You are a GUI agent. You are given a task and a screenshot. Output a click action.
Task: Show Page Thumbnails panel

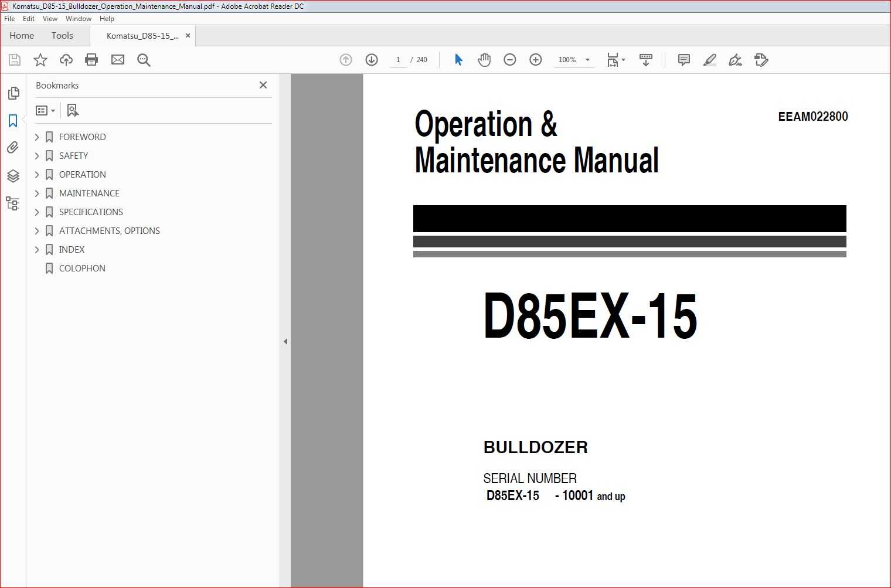click(13, 93)
